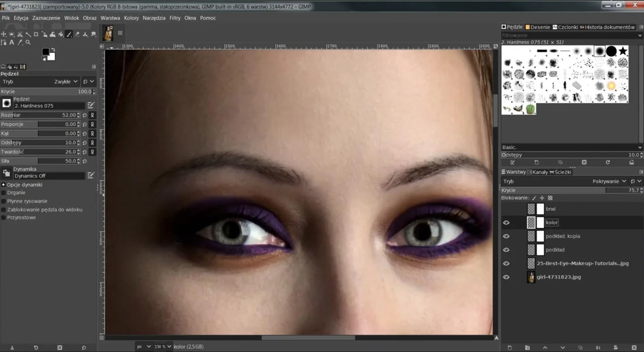Viewport: 644px width, 352px height.
Task: Open the 150 % zoom dropdown
Action: (x=163, y=347)
